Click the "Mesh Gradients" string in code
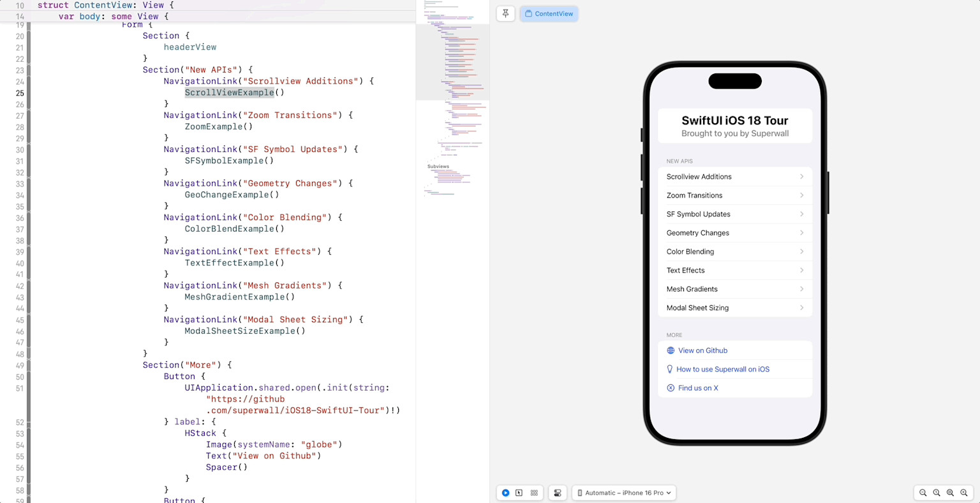 coord(285,285)
